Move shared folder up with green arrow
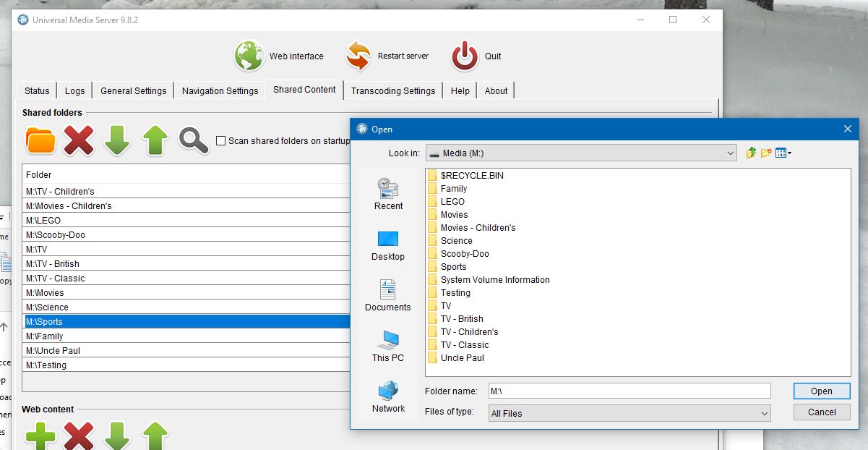868x450 pixels. pos(155,140)
